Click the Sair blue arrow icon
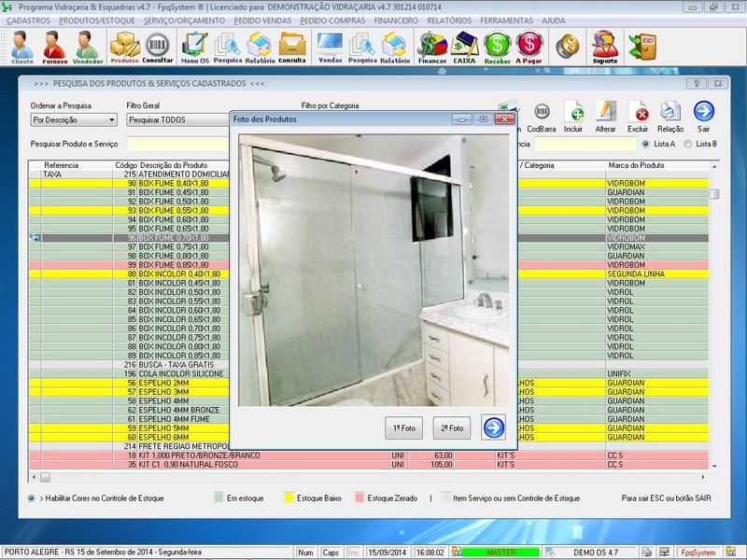The height and width of the screenshot is (560, 747). click(704, 117)
